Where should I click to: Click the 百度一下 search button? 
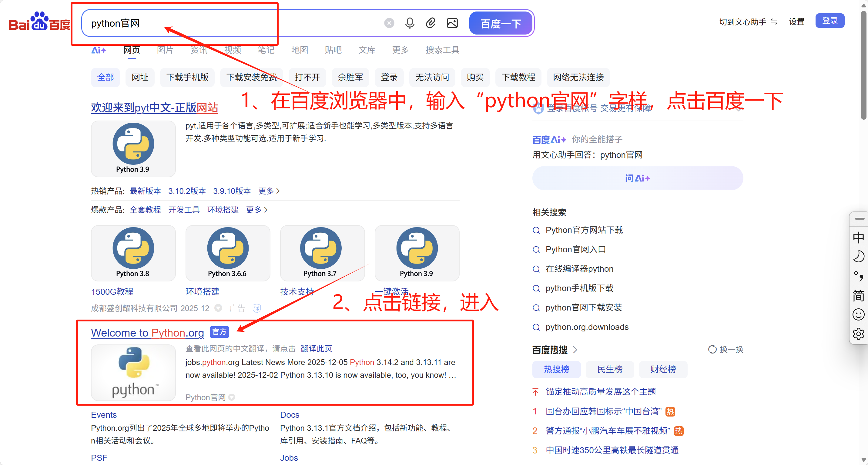coord(500,23)
